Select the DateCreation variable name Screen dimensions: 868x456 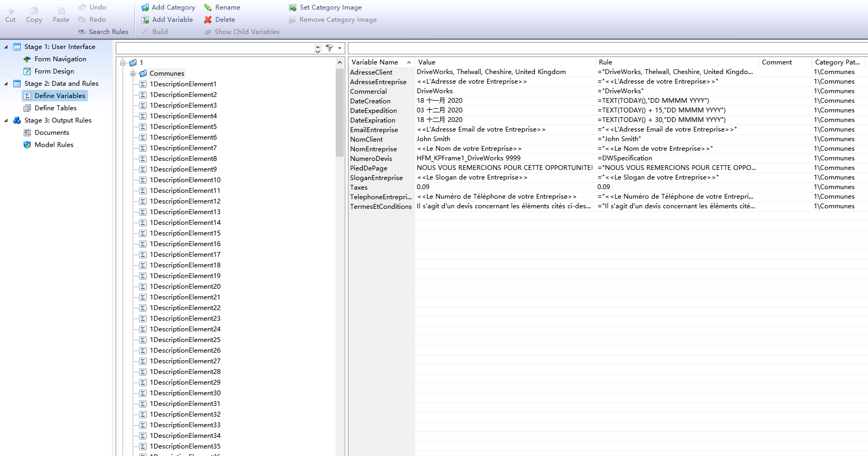(370, 101)
